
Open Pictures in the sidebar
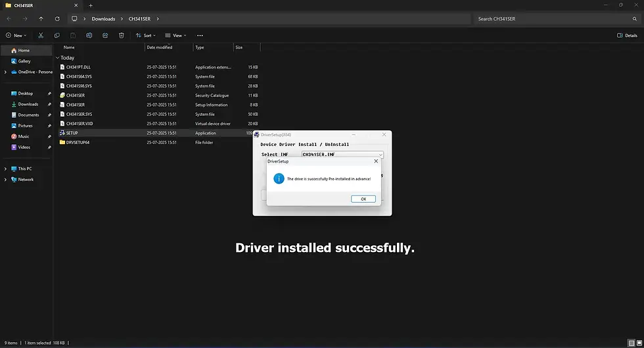25,126
